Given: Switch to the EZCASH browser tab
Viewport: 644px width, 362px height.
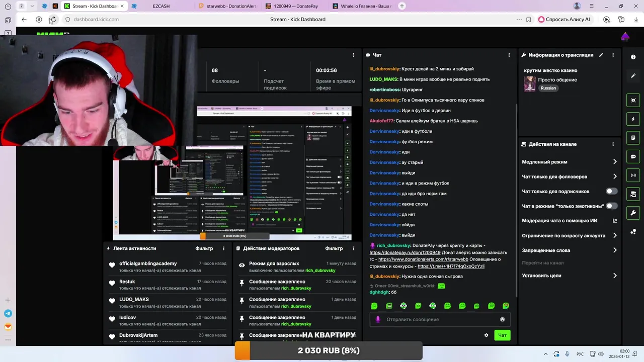Looking at the screenshot, I should (x=160, y=6).
